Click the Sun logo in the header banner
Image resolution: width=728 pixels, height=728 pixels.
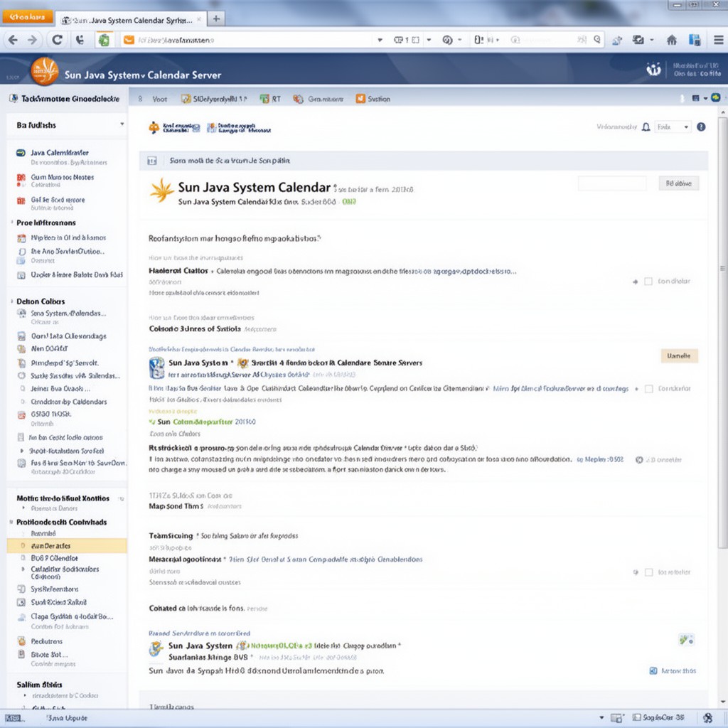(x=45, y=72)
